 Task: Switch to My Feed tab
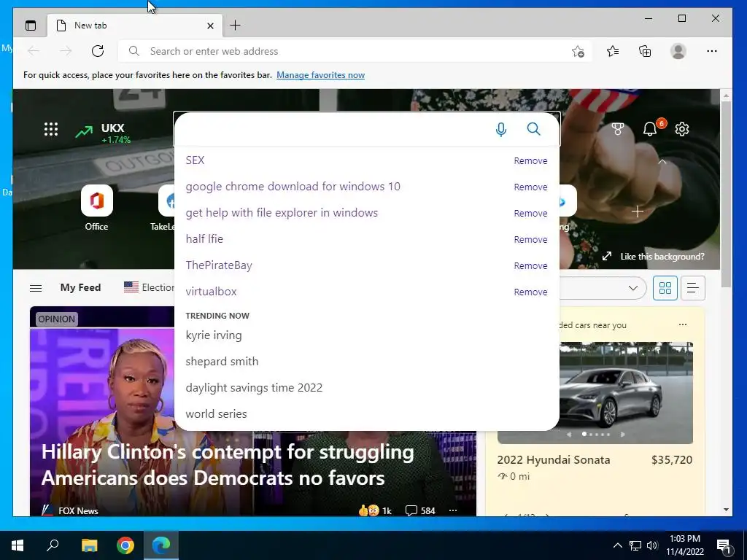pyautogui.click(x=80, y=287)
